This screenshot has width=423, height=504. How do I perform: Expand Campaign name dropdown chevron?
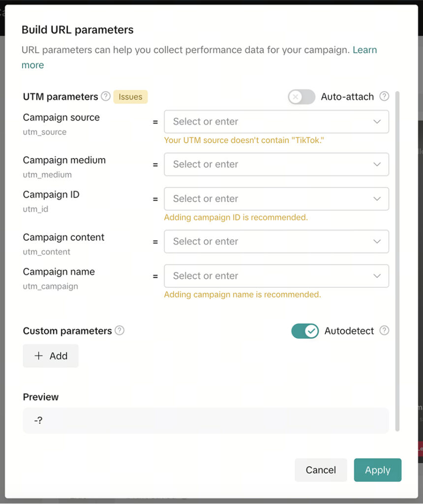coord(377,276)
